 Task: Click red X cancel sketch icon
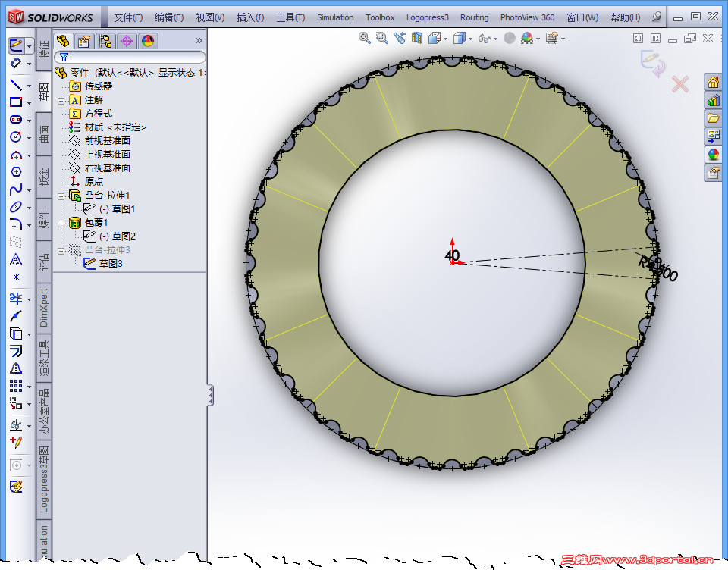click(x=680, y=84)
